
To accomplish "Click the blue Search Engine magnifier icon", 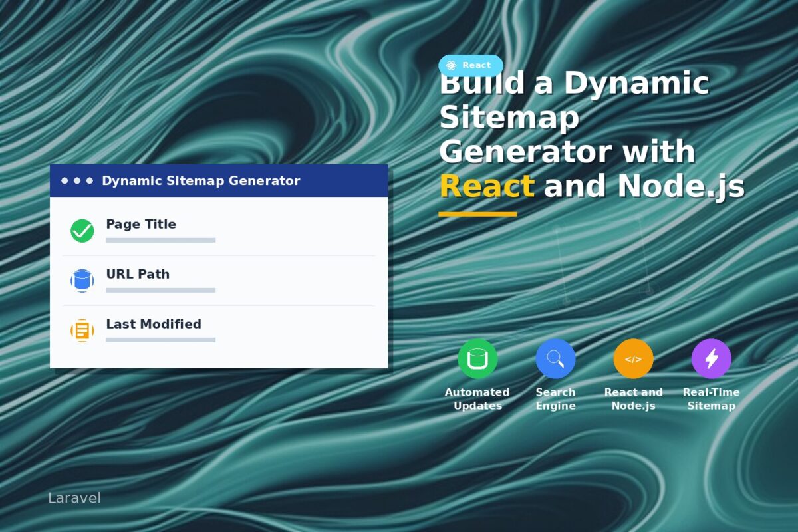I will (555, 359).
